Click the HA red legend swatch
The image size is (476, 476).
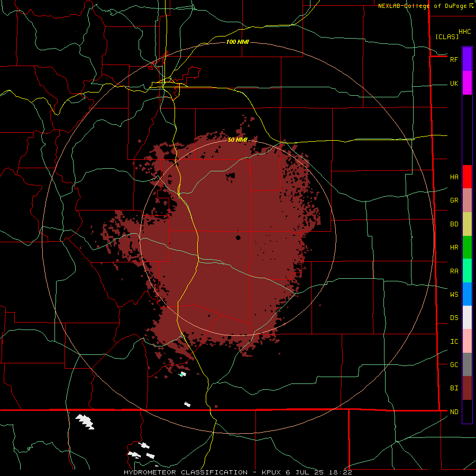467,177
